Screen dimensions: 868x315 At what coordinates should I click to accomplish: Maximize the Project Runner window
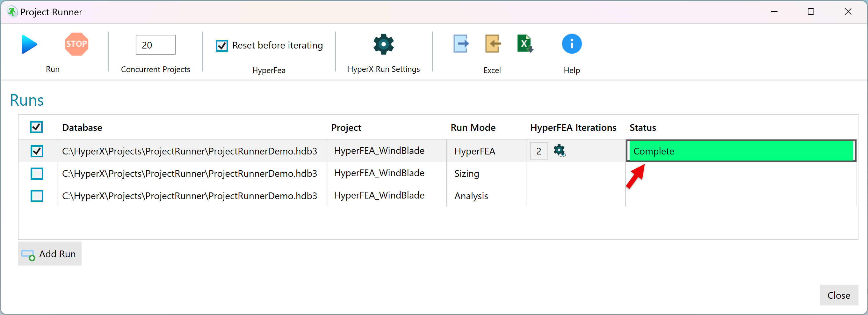point(811,12)
